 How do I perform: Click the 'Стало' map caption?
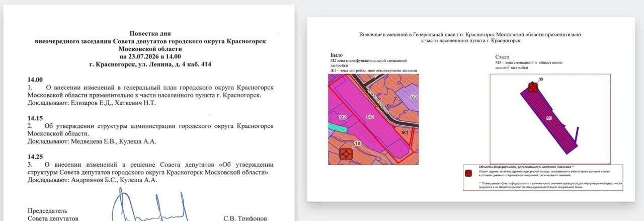click(502, 57)
